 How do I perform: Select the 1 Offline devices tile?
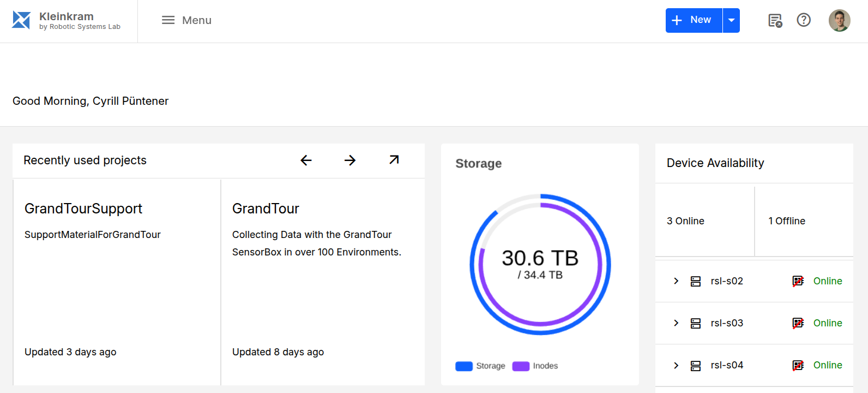pyautogui.click(x=804, y=221)
